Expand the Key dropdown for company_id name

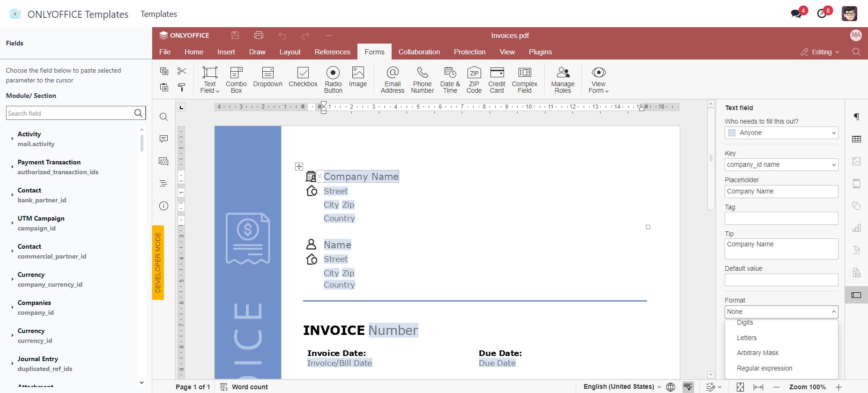pos(833,165)
